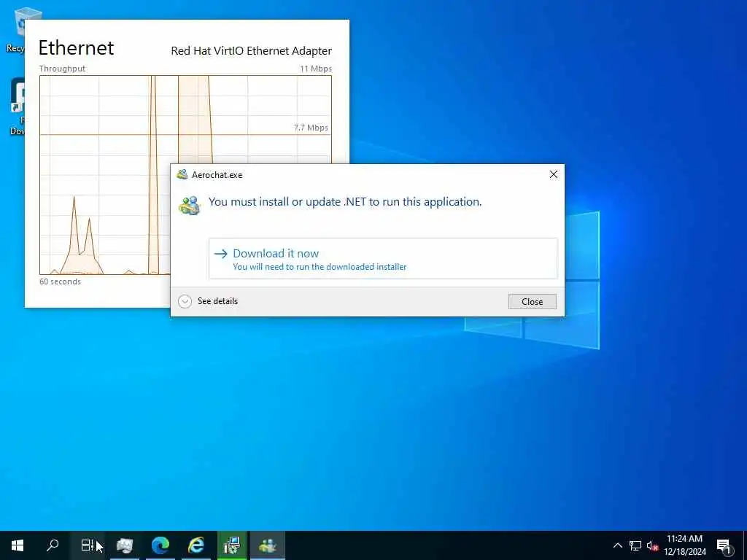Click the 11 Mbps label
This screenshot has width=747, height=560.
pyautogui.click(x=315, y=69)
